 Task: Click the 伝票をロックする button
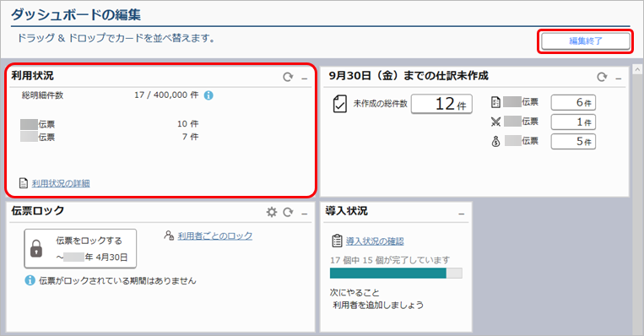(x=80, y=248)
